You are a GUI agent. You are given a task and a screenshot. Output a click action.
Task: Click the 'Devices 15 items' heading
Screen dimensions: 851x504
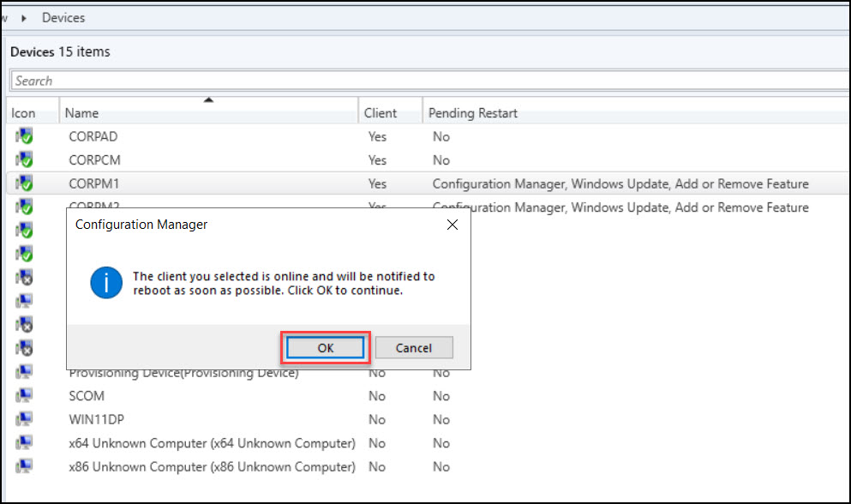(x=60, y=51)
